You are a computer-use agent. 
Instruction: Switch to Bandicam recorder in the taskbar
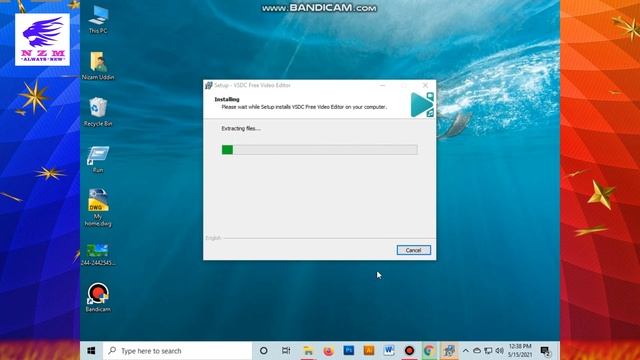409,351
